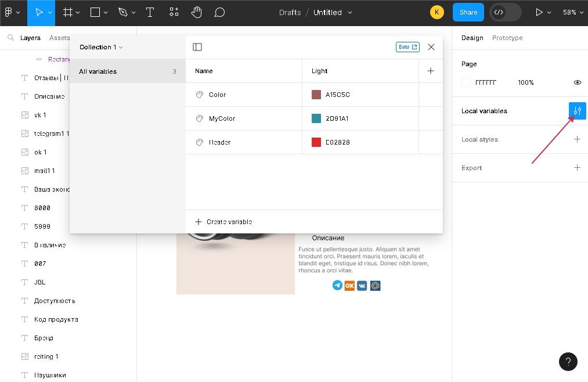The image size is (588, 382).
Task: Switch to the Assets tab
Action: tap(59, 38)
